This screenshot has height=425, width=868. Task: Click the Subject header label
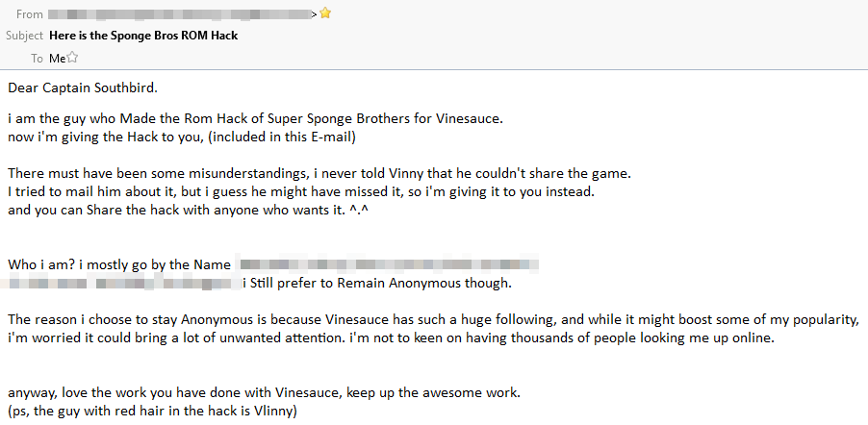click(x=24, y=36)
